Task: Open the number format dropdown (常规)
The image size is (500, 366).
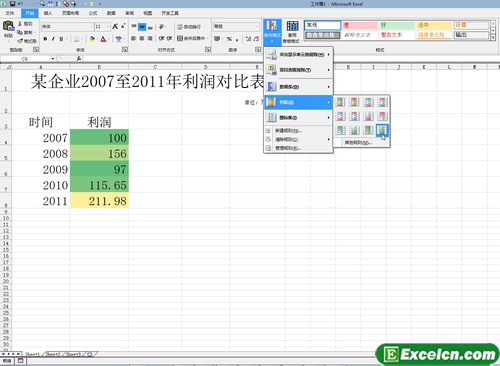Action: (257, 26)
